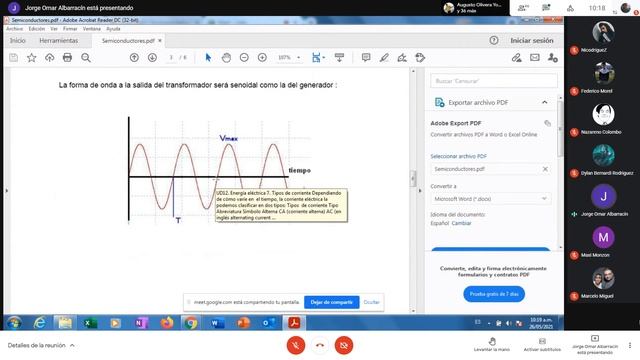Remove the selected Semiconductores.pdf with X
The height and width of the screenshot is (360, 640).
pos(545,169)
